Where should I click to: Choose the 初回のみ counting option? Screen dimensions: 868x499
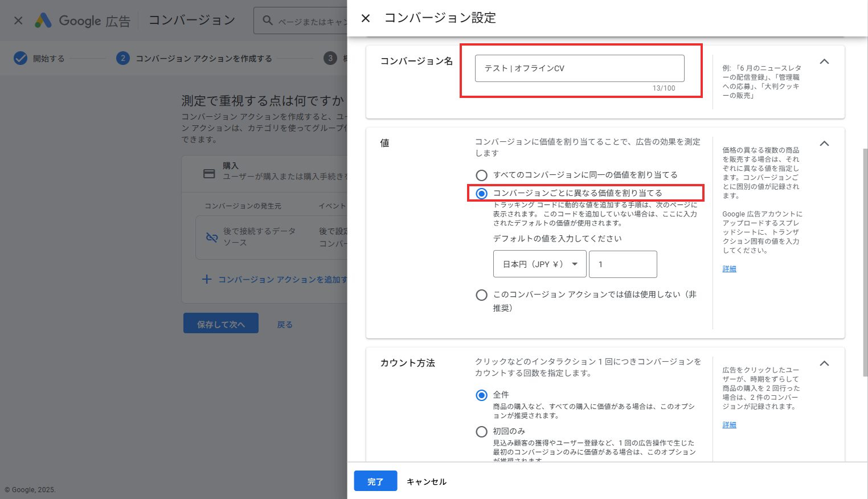point(482,432)
